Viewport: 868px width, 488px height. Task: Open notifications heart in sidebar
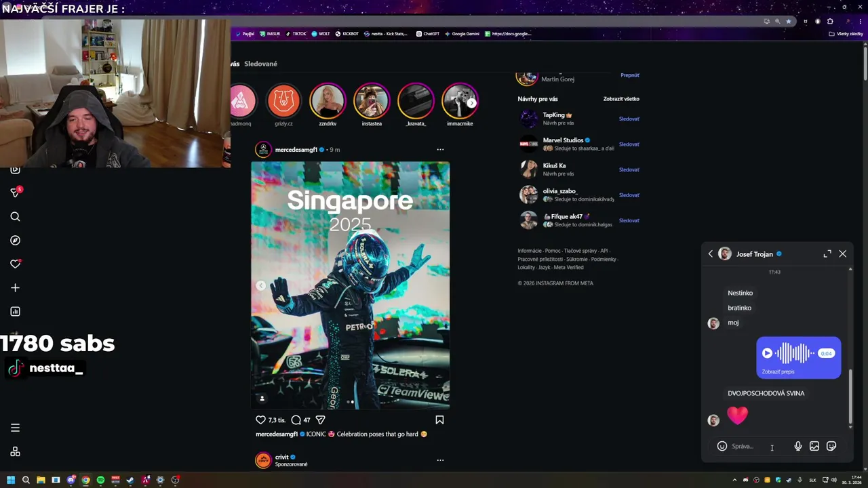tap(16, 264)
